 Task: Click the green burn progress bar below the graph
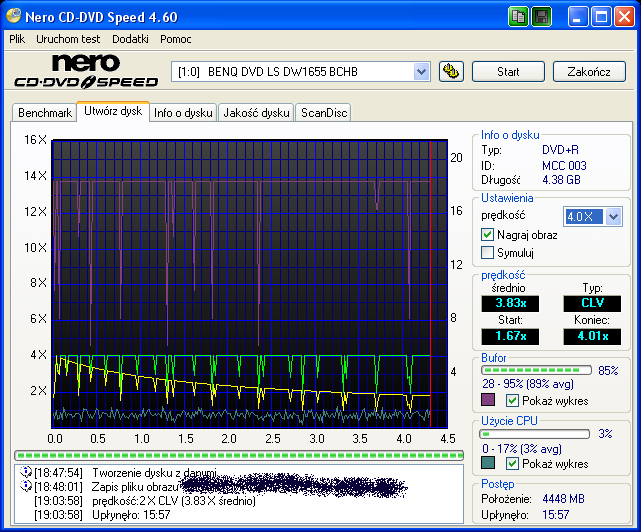(239, 455)
